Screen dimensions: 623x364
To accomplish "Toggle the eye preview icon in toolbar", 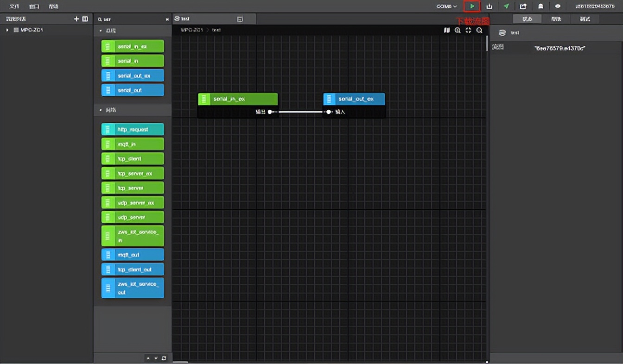I will [x=558, y=6].
